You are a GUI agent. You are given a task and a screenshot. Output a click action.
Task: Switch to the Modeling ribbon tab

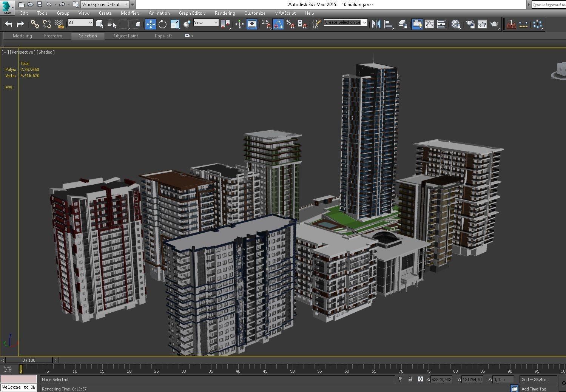[22, 36]
